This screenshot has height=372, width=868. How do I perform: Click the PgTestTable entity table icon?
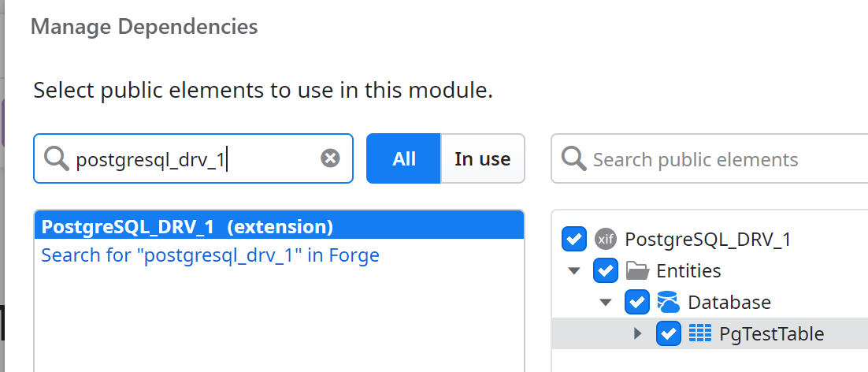tap(700, 333)
